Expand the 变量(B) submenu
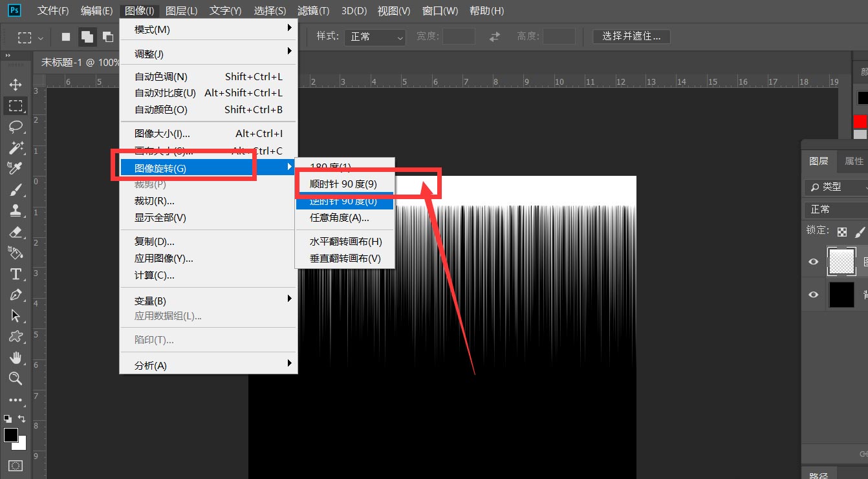The width and height of the screenshot is (868, 479). (208, 301)
